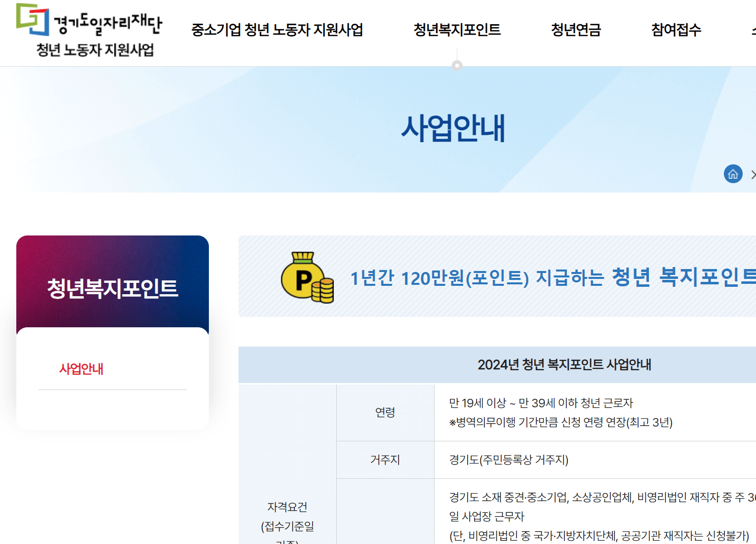Image resolution: width=756 pixels, height=544 pixels.
Task: Click the dot indicator under 청년복지포인트 menu
Action: (457, 64)
